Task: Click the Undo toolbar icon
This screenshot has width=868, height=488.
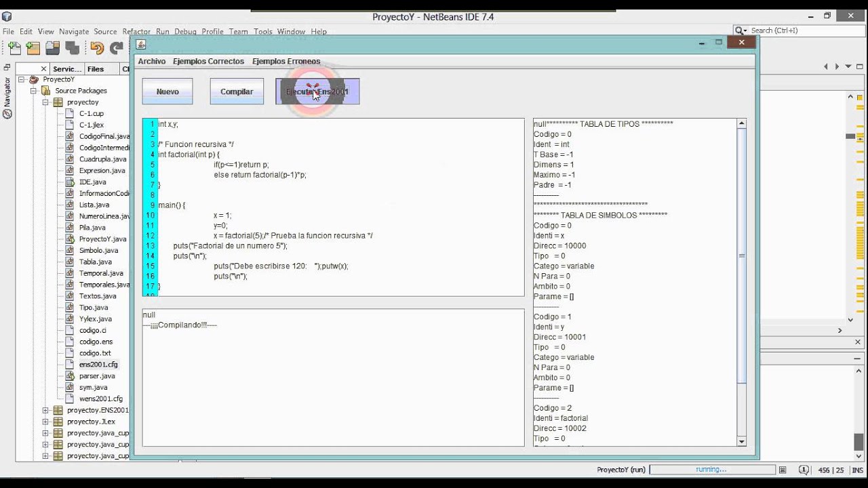Action: 97,48
